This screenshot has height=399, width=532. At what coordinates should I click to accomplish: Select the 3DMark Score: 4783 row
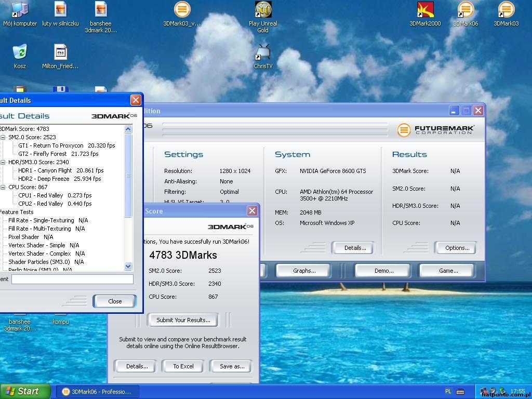tap(24, 129)
